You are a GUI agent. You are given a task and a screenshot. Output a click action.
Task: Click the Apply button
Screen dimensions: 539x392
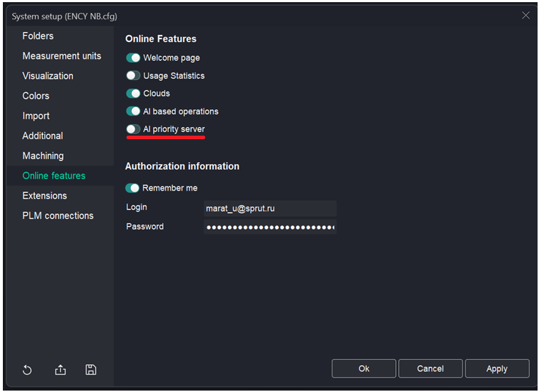click(497, 368)
